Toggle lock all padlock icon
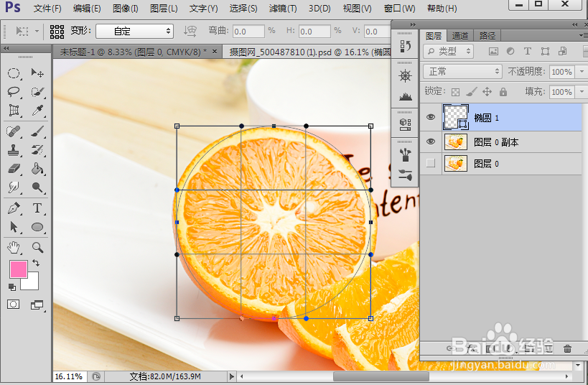The height and width of the screenshot is (385, 588). (503, 91)
